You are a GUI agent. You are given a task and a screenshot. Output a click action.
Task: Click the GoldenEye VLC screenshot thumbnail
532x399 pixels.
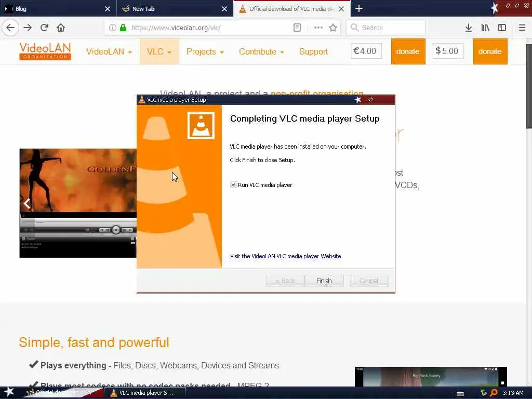(x=78, y=203)
